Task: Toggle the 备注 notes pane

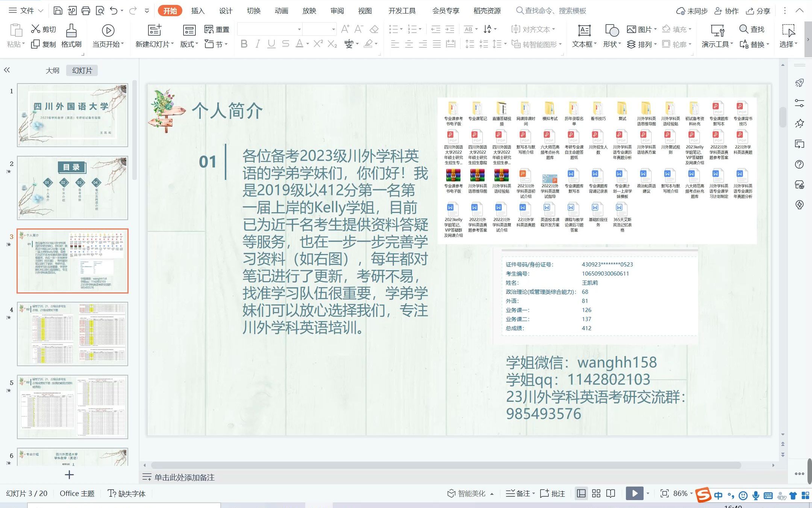Action: tap(520, 493)
